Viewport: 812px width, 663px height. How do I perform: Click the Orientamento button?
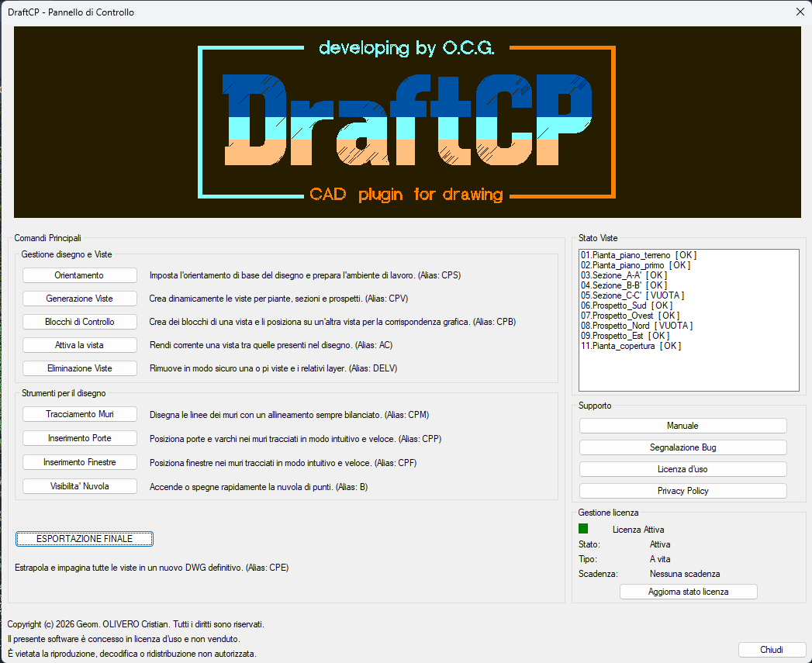click(x=79, y=275)
